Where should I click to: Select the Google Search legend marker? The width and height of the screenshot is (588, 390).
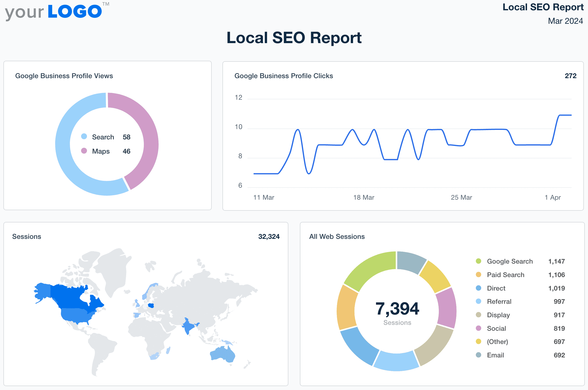tap(479, 261)
